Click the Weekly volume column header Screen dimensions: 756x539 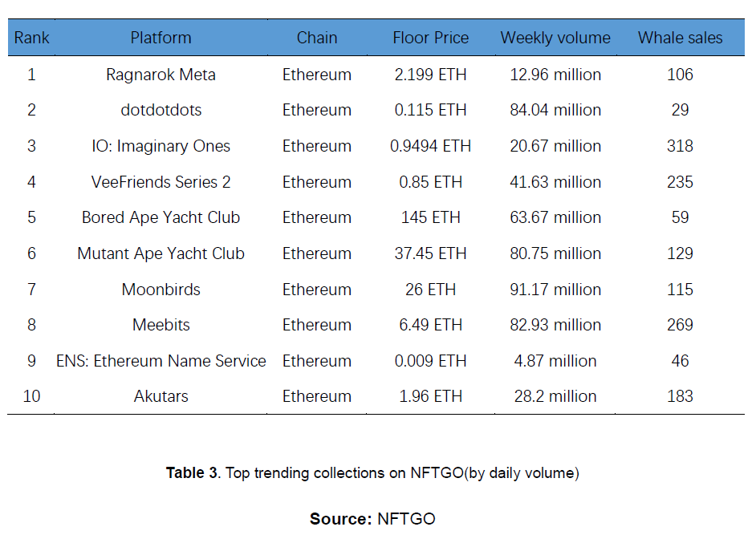[x=555, y=38]
